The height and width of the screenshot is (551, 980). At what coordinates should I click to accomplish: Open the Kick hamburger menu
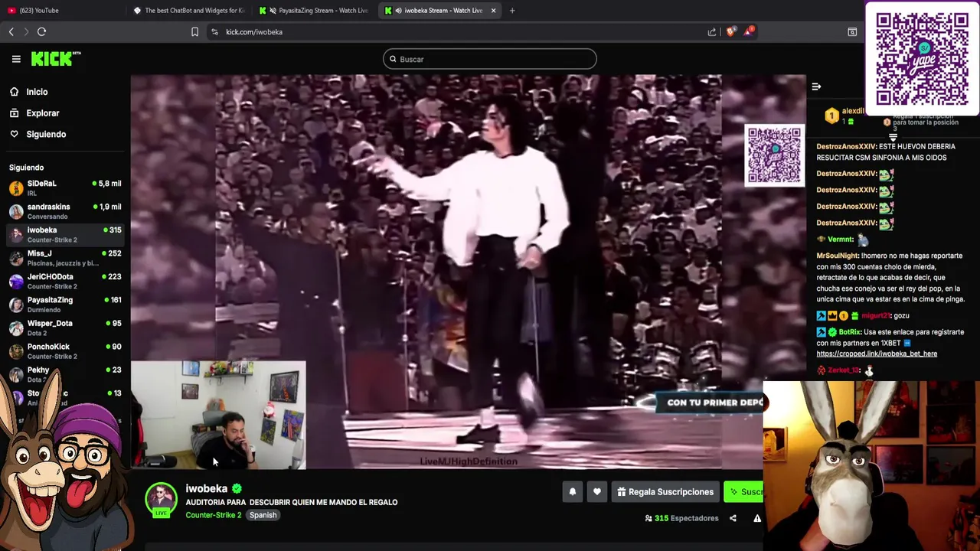click(x=16, y=59)
